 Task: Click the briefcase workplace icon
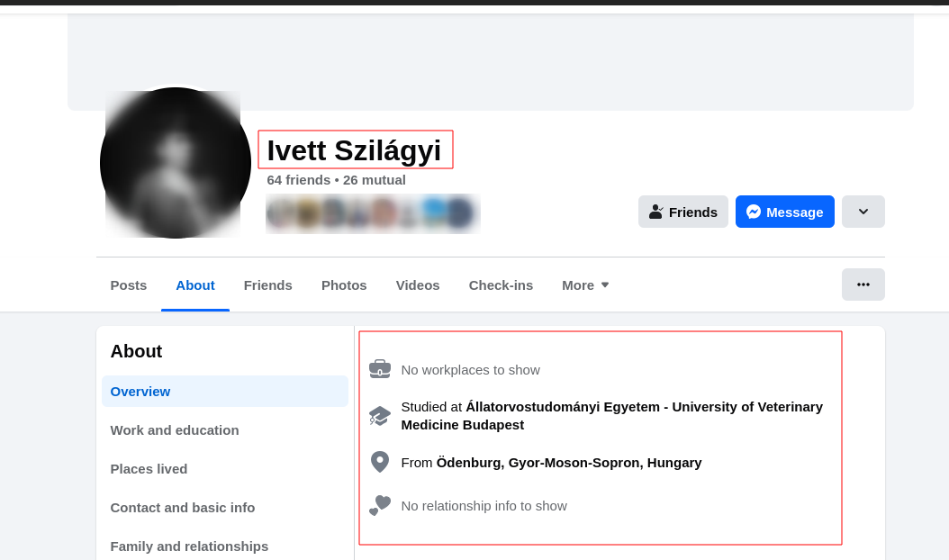[379, 369]
